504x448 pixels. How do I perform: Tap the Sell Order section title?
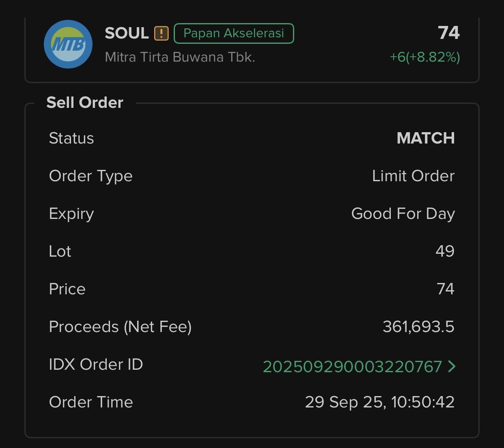pos(85,103)
